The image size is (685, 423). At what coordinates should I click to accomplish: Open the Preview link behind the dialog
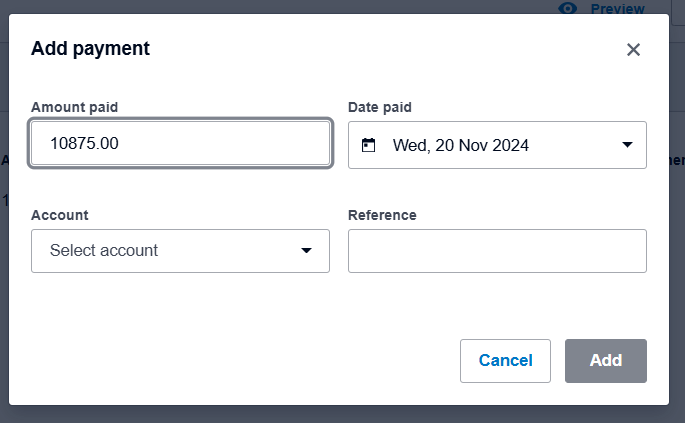[617, 8]
